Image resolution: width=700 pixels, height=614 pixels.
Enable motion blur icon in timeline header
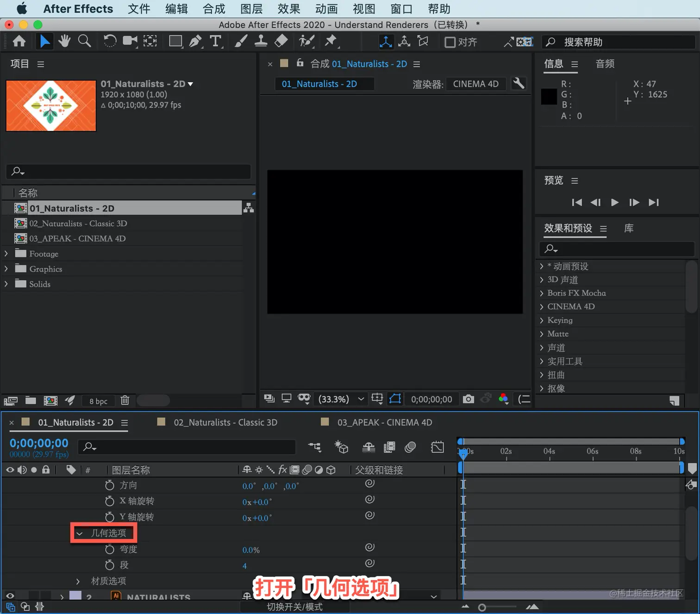pos(410,447)
